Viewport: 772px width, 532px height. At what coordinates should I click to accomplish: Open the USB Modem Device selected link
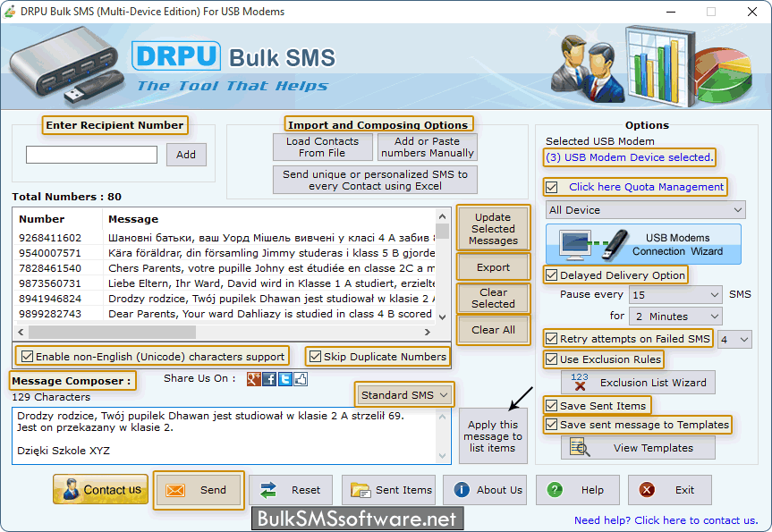629,157
